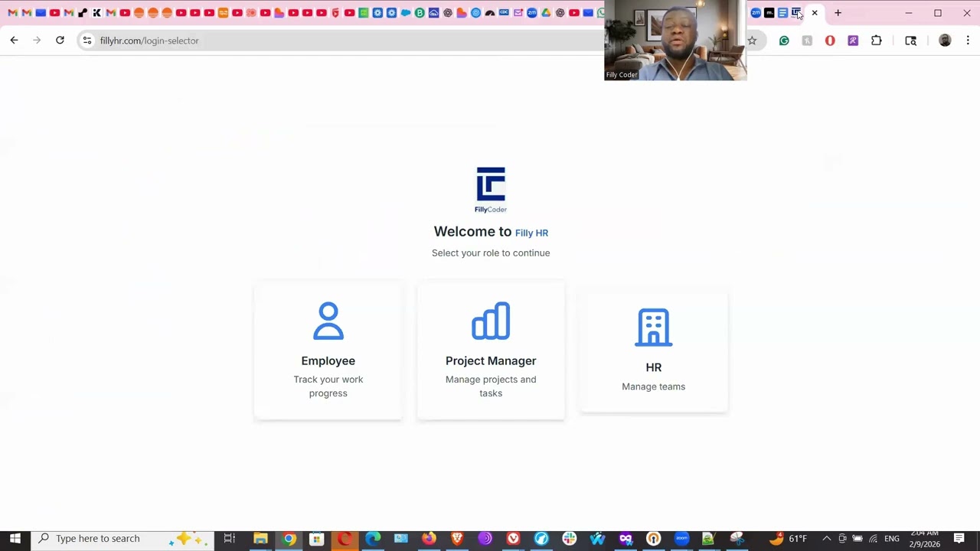Viewport: 980px width, 551px height.
Task: Open Task View on the taskbar
Action: click(229, 539)
